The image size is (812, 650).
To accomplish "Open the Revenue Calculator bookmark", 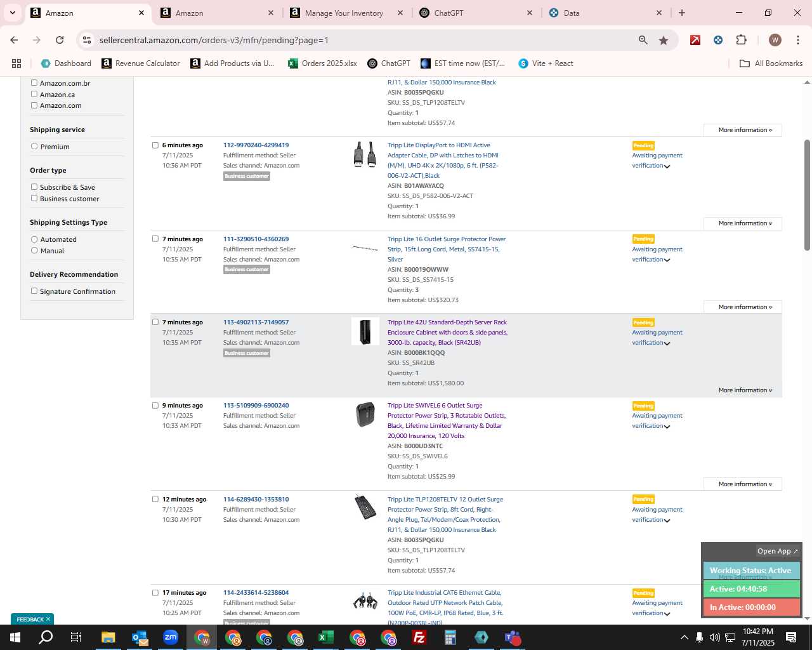I will point(141,63).
